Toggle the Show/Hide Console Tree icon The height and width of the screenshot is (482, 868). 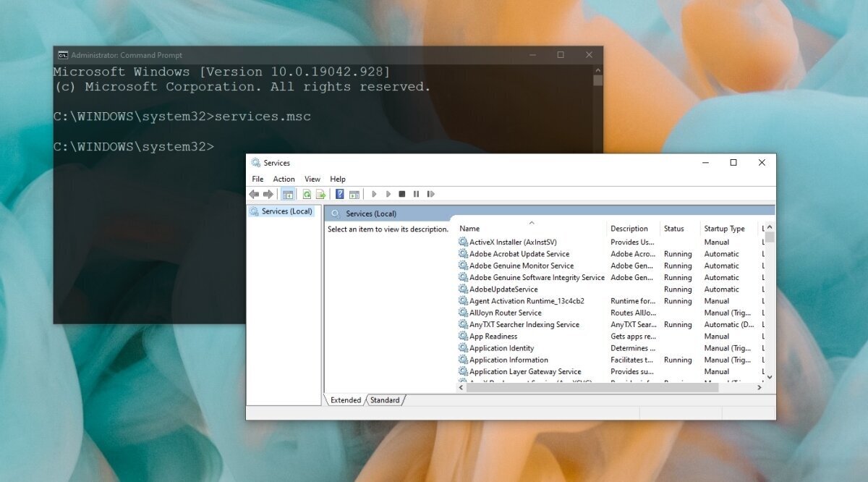point(288,194)
